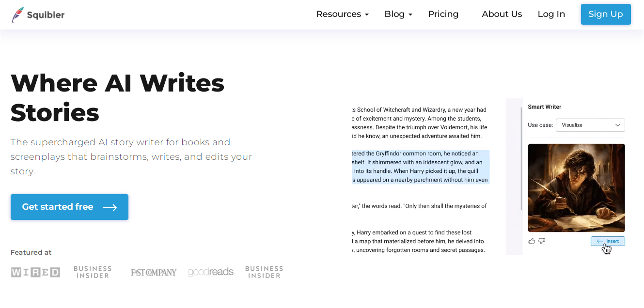Click the Fast Company logo

tap(154, 272)
